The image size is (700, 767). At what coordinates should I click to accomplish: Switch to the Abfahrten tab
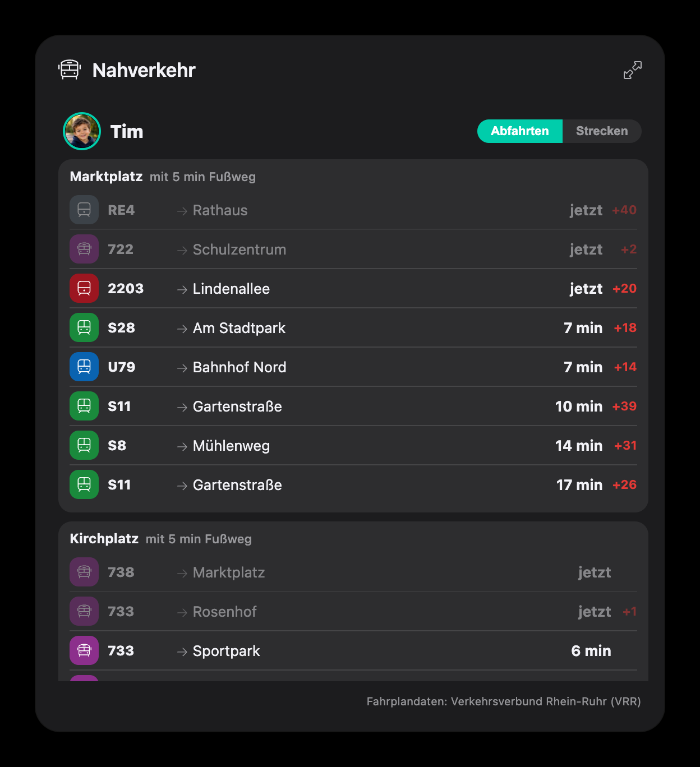click(519, 131)
